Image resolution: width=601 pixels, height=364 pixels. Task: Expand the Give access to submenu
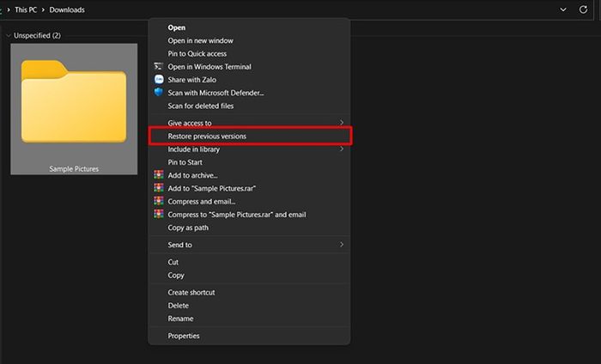click(341, 123)
